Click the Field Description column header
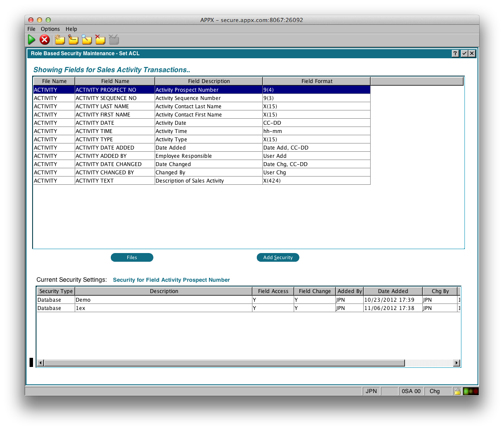Viewport: 504px width, 430px height. coord(209,81)
